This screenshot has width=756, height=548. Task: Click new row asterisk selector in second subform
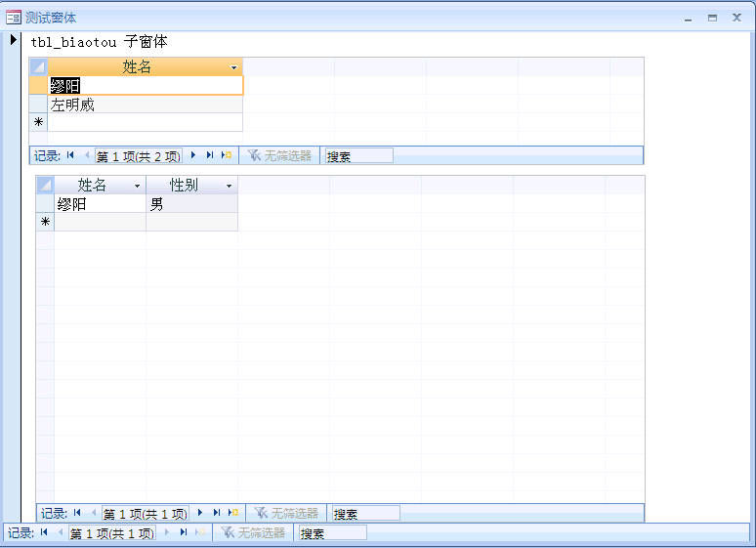point(45,222)
